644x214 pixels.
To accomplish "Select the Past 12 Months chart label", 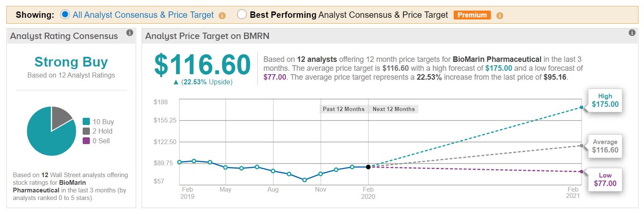I will (343, 109).
